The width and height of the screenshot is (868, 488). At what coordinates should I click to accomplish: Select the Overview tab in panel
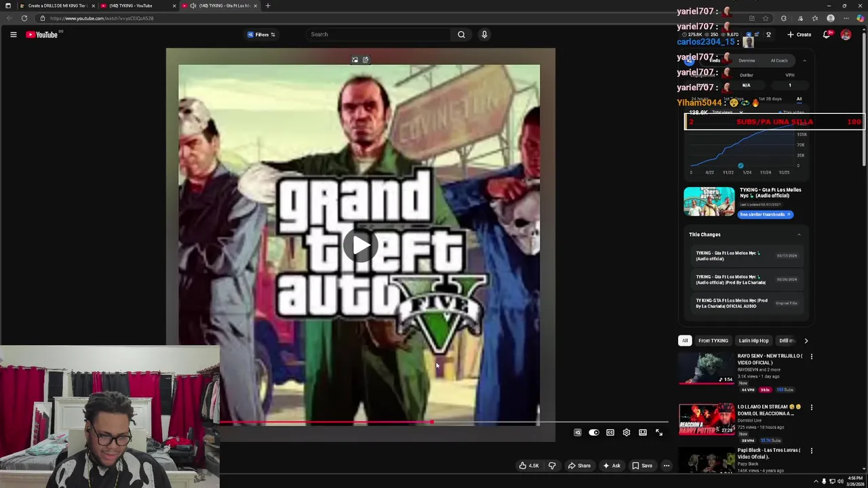[747, 61]
